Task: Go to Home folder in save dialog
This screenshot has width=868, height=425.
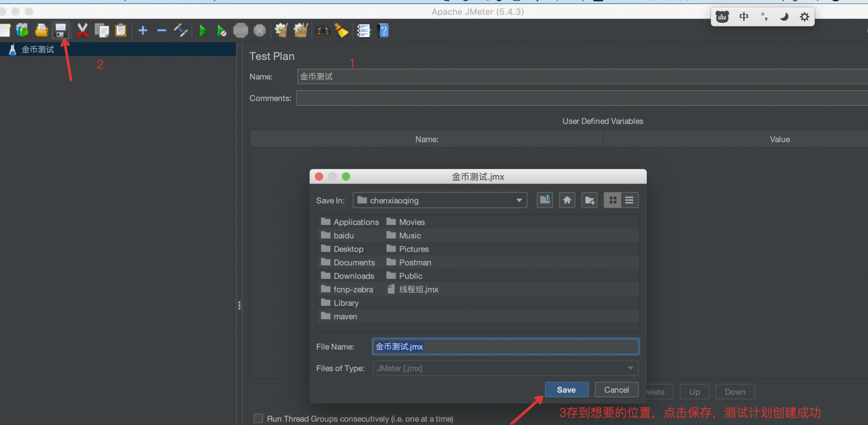Action: pos(567,200)
